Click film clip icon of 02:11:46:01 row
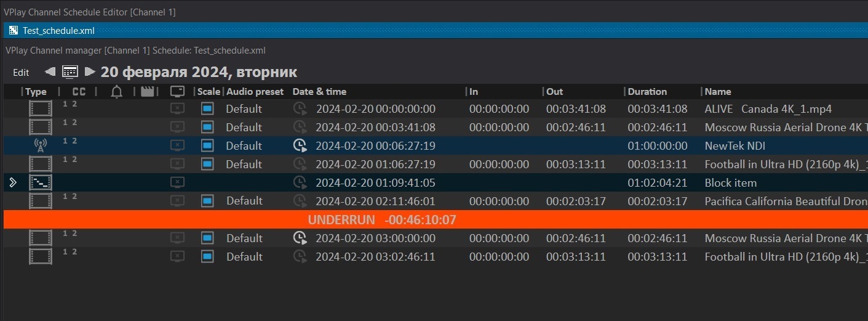 [x=41, y=201]
